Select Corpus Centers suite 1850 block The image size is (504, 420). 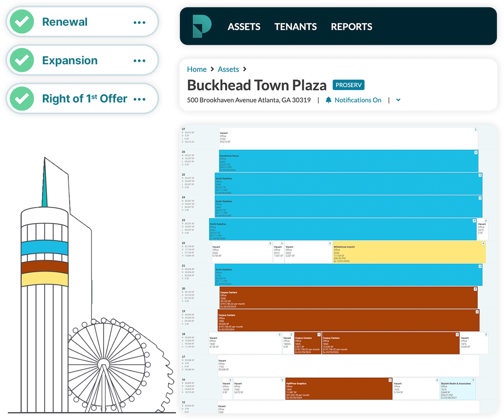pos(391,343)
